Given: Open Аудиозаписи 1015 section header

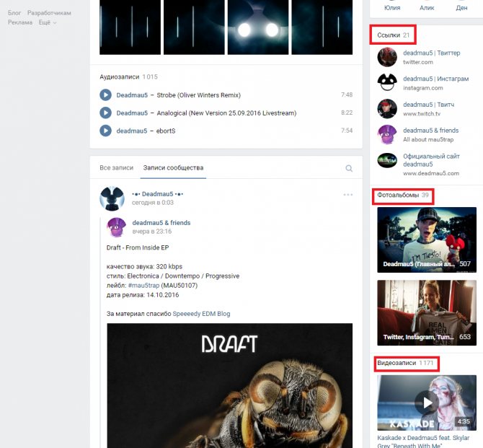Looking at the screenshot, I should click(128, 76).
